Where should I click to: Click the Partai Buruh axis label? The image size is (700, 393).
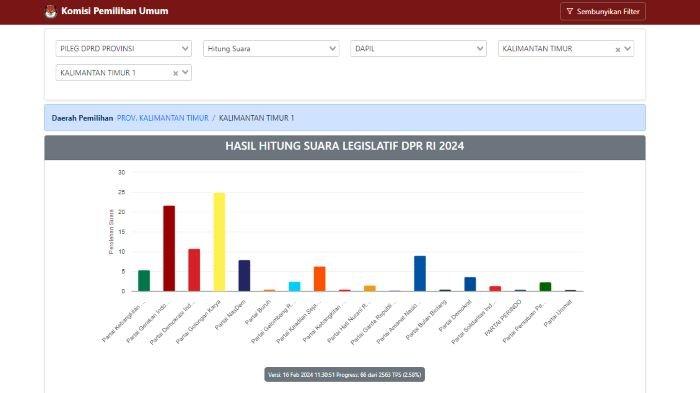[258, 312]
